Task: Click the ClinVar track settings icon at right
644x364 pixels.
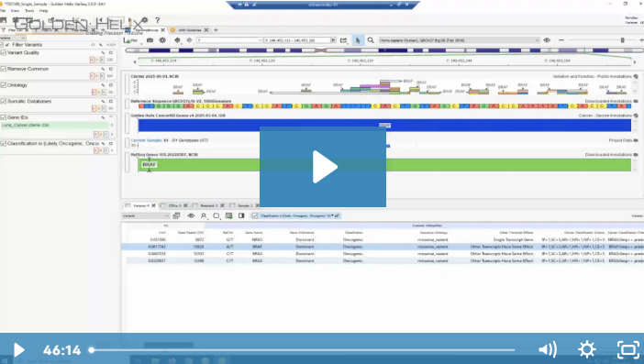Action: [x=636, y=77]
